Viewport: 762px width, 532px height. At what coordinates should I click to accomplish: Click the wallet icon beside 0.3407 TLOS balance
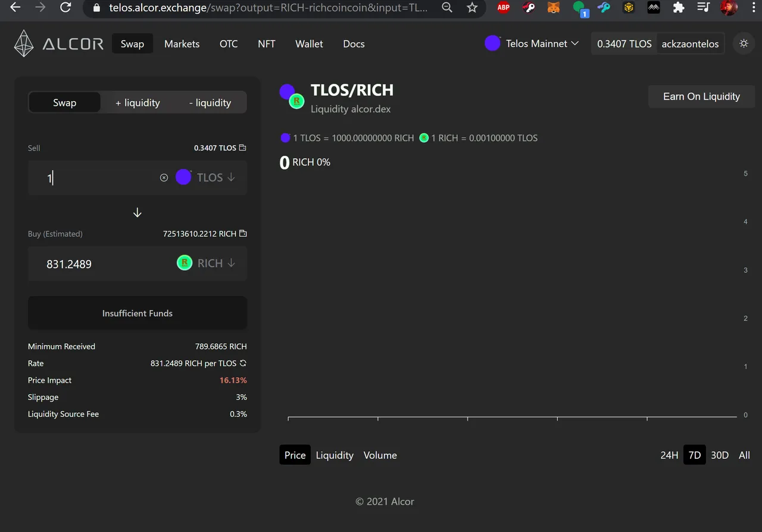pyautogui.click(x=242, y=148)
